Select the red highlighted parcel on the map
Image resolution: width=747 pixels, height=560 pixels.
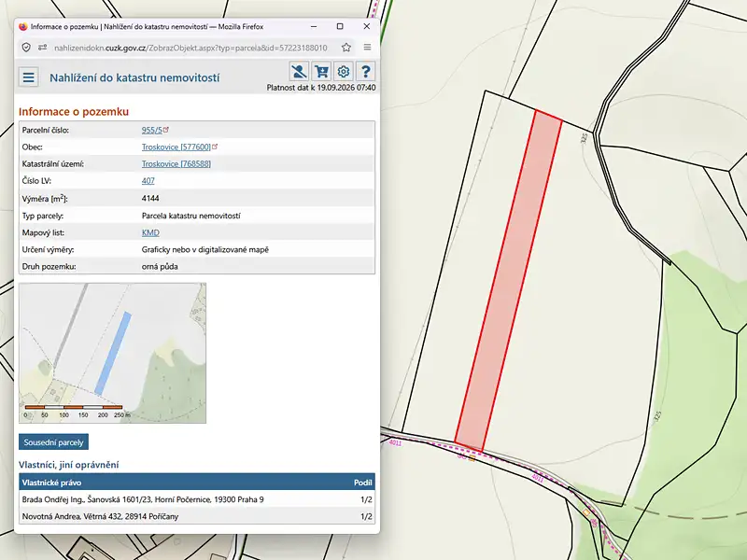coord(508,281)
